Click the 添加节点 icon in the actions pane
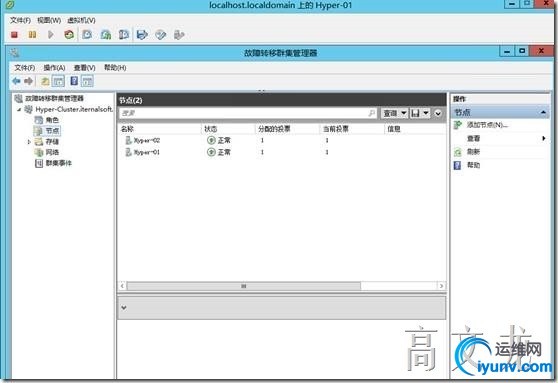 click(x=458, y=125)
